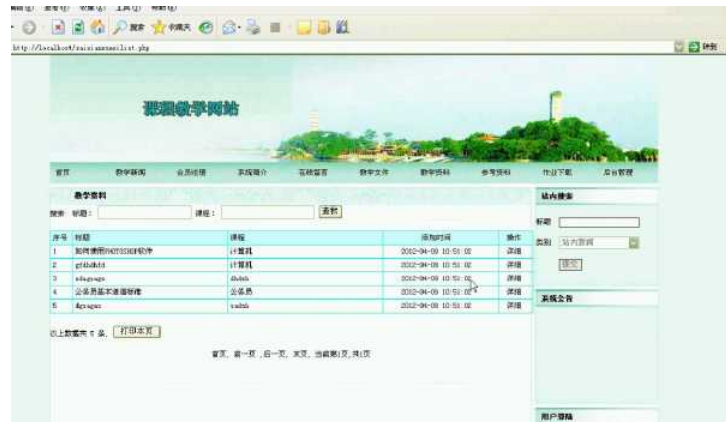Screen dimensions: 726x431
Task: Expand the address bar history dropdown arrow
Action: click(x=679, y=47)
